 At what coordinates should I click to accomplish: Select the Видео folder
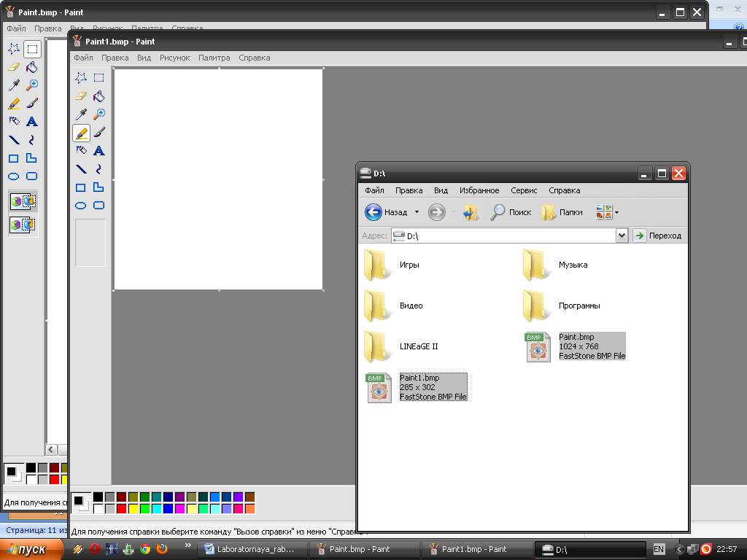coord(393,306)
